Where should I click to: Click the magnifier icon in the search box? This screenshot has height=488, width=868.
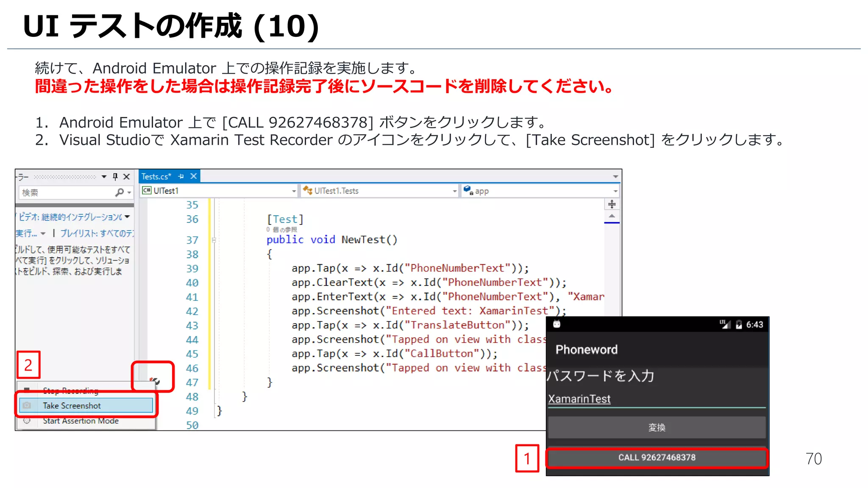(x=120, y=193)
